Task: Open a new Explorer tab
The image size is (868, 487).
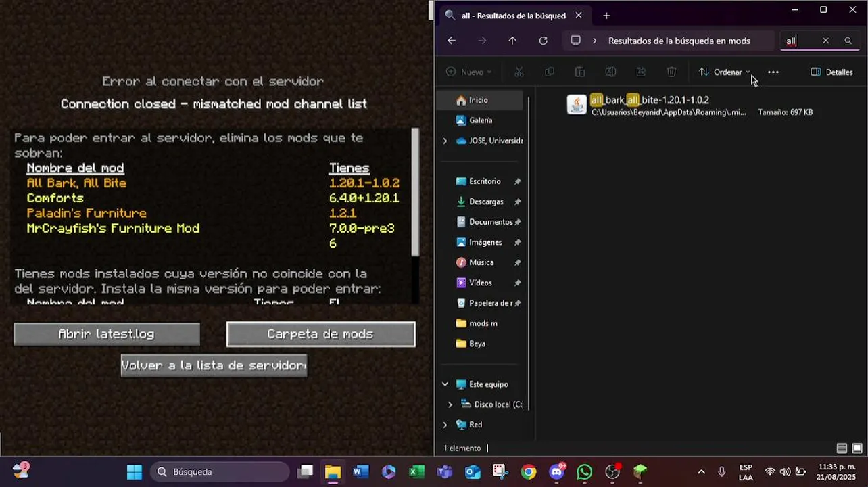Action: [x=606, y=16]
